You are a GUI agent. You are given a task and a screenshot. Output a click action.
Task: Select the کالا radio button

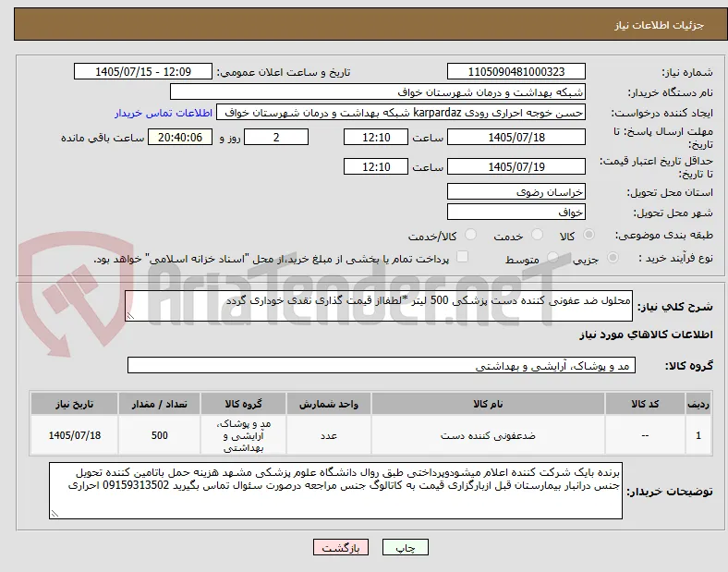(588, 235)
